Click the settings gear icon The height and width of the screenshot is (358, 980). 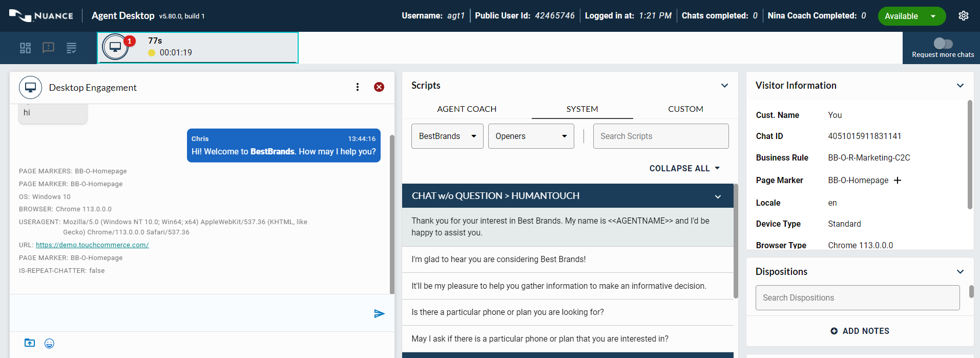pos(963,16)
